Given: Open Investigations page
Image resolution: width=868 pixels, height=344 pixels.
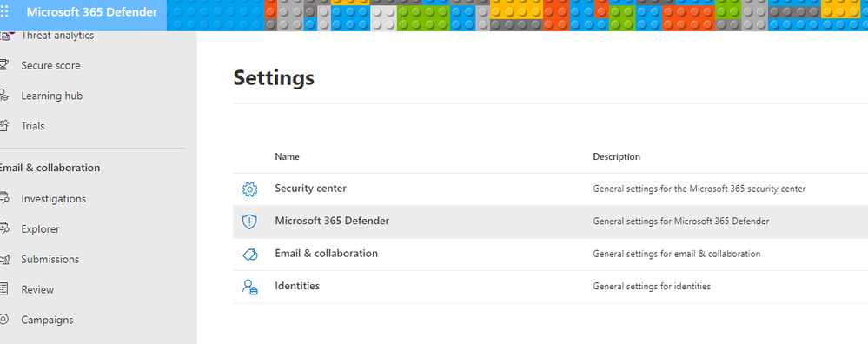Looking at the screenshot, I should click(53, 199).
